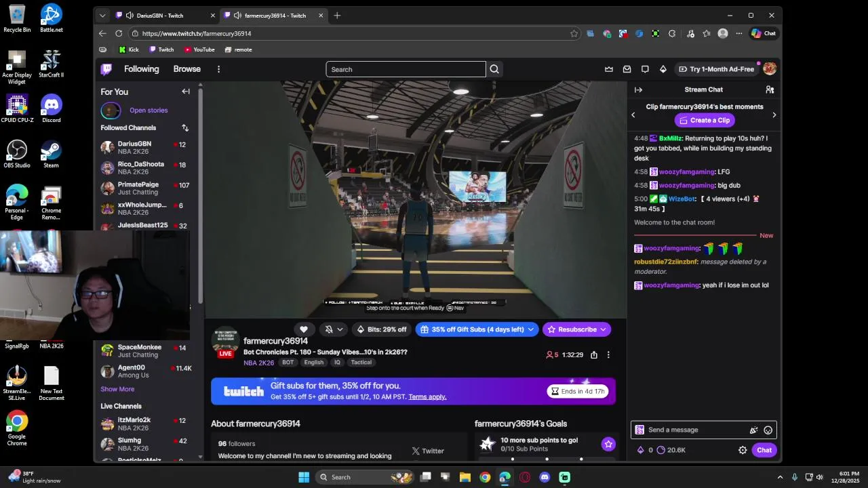The width and height of the screenshot is (868, 488).
Task: Sort followed channels list
Action: pos(185,127)
